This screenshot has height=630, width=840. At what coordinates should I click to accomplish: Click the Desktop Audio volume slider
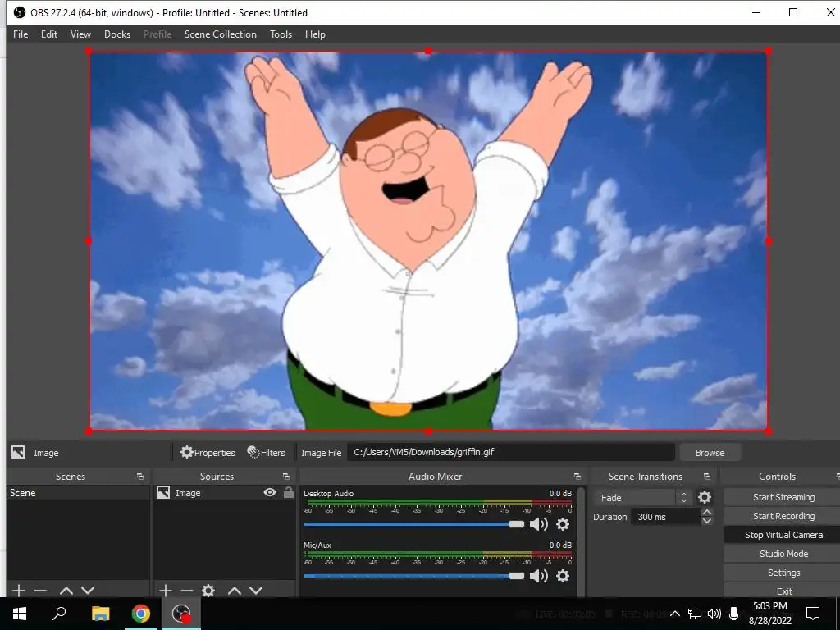413,524
